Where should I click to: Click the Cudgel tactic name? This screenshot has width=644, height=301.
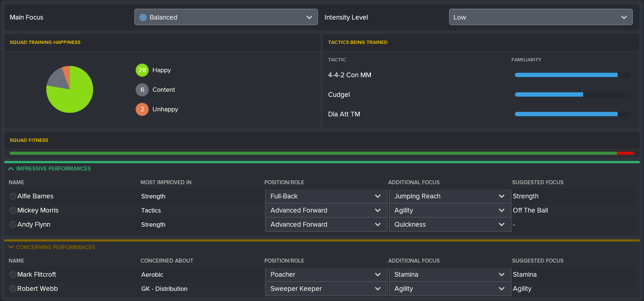coord(339,95)
